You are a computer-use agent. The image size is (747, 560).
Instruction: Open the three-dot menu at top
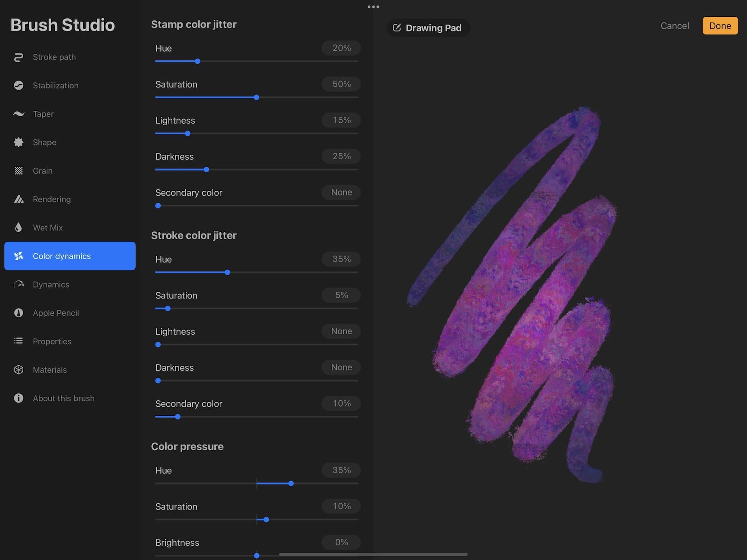pos(373,7)
